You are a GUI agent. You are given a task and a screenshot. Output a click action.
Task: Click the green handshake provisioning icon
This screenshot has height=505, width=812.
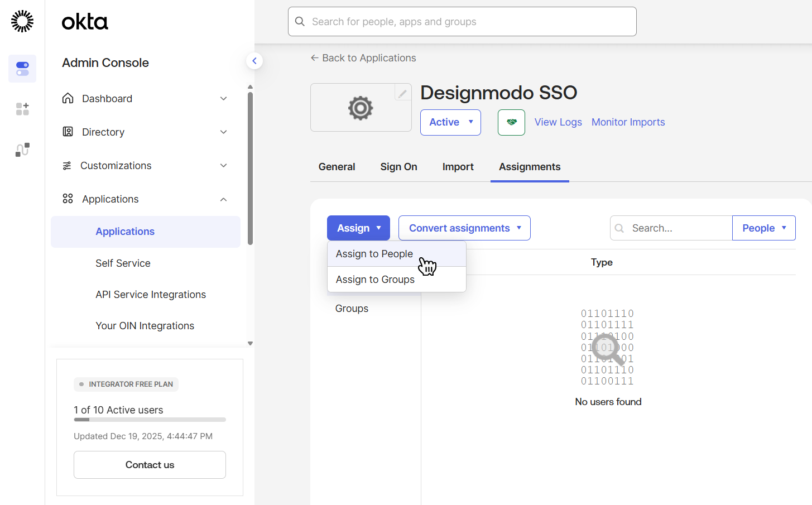tap(511, 122)
